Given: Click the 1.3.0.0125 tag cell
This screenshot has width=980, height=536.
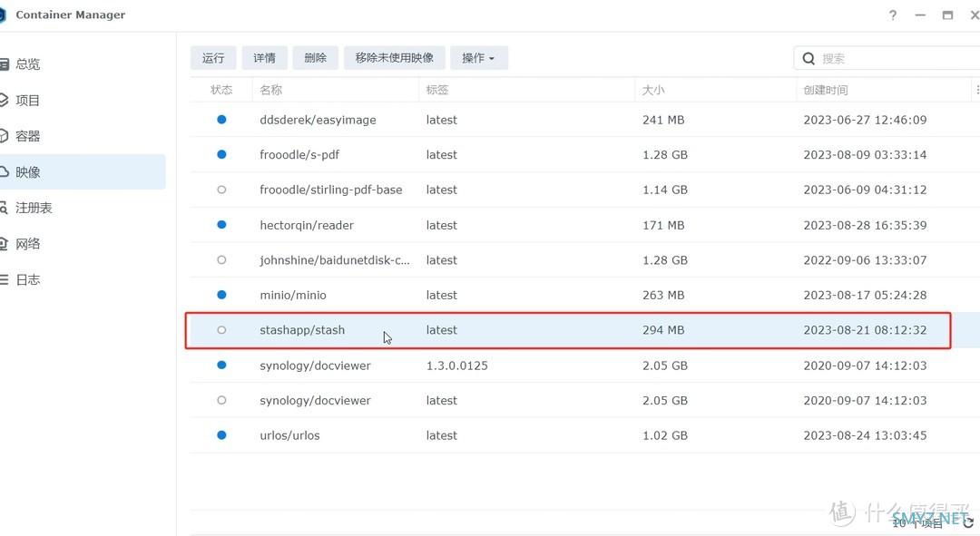Looking at the screenshot, I should click(456, 366).
